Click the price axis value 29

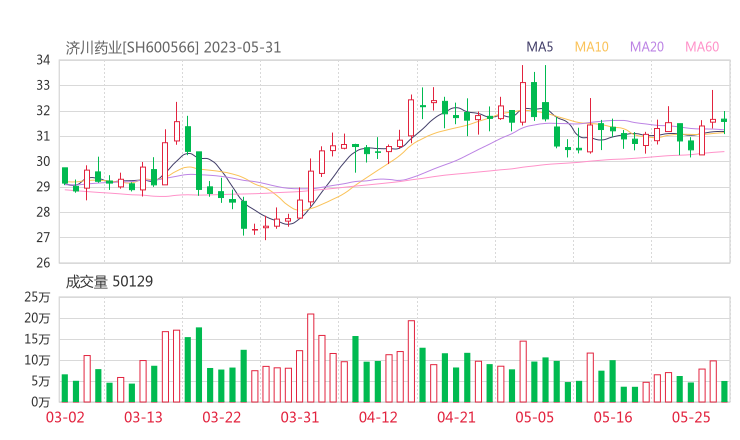43,187
